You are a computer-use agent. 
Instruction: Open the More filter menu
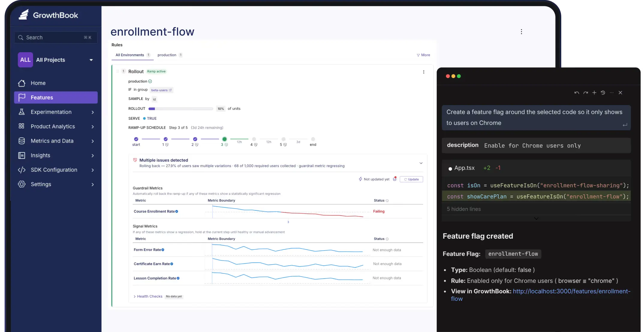tap(423, 55)
